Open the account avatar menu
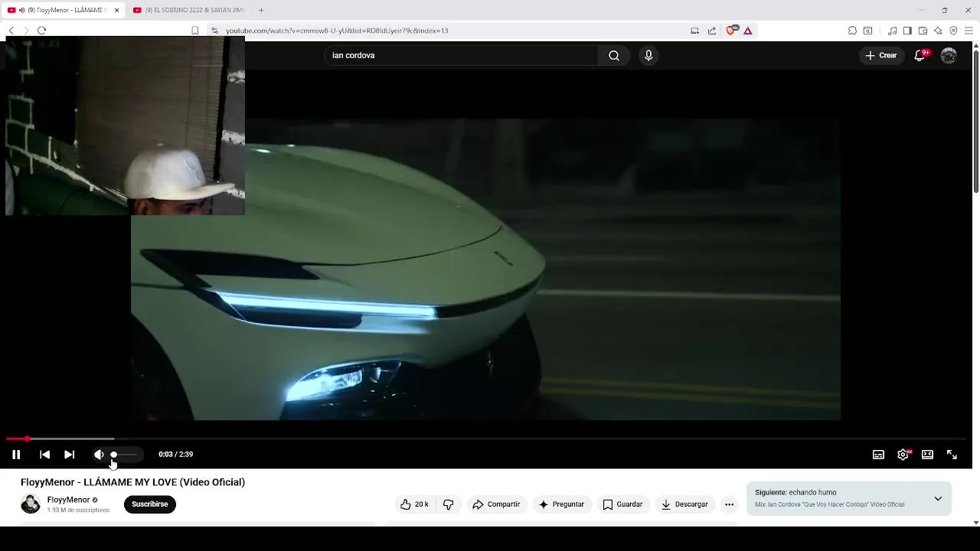 coord(949,55)
